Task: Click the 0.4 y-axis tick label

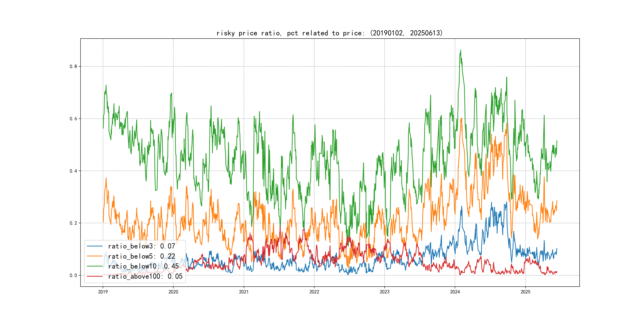Action: point(73,171)
